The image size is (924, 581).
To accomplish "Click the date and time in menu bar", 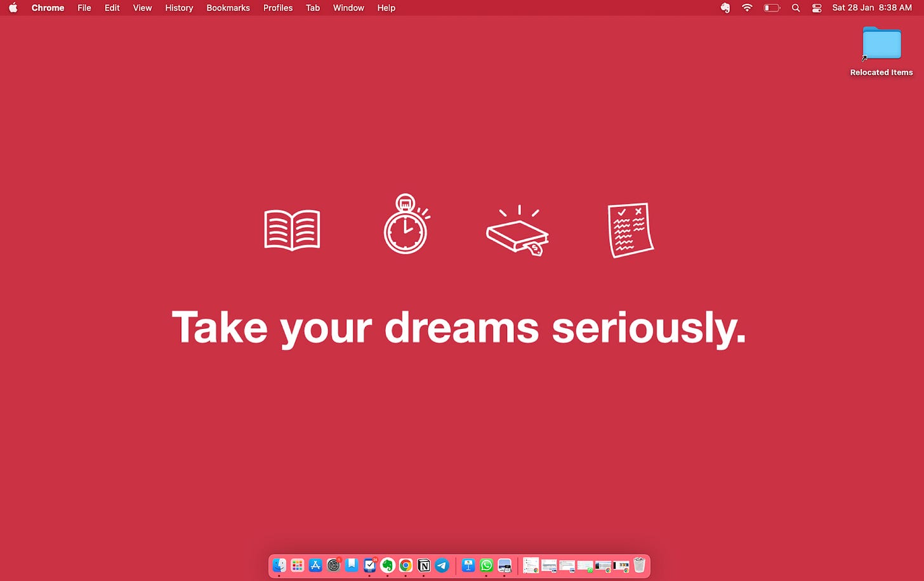I will click(x=872, y=8).
